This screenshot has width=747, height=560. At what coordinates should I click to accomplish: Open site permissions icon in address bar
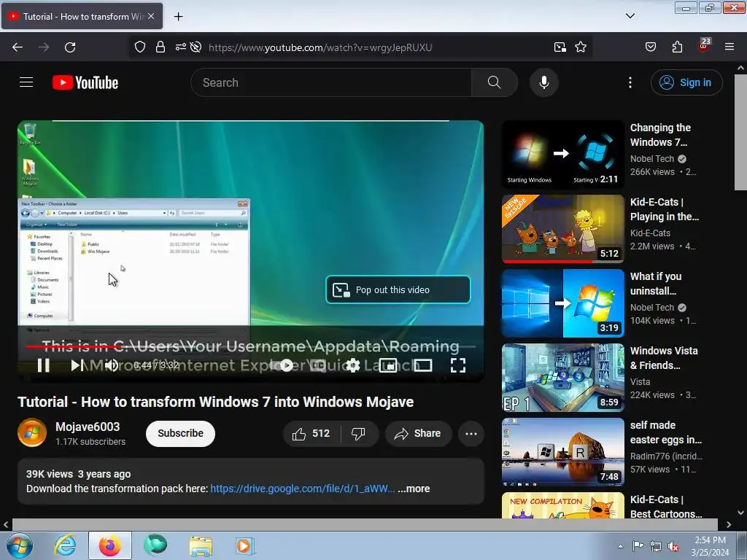tap(181, 47)
